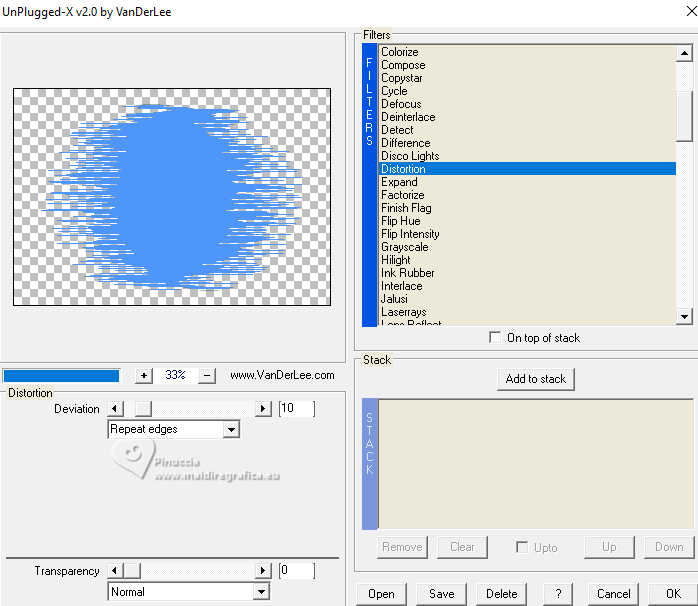This screenshot has height=606, width=698.
Task: Select Jalusi in filter list
Action: [x=527, y=299]
